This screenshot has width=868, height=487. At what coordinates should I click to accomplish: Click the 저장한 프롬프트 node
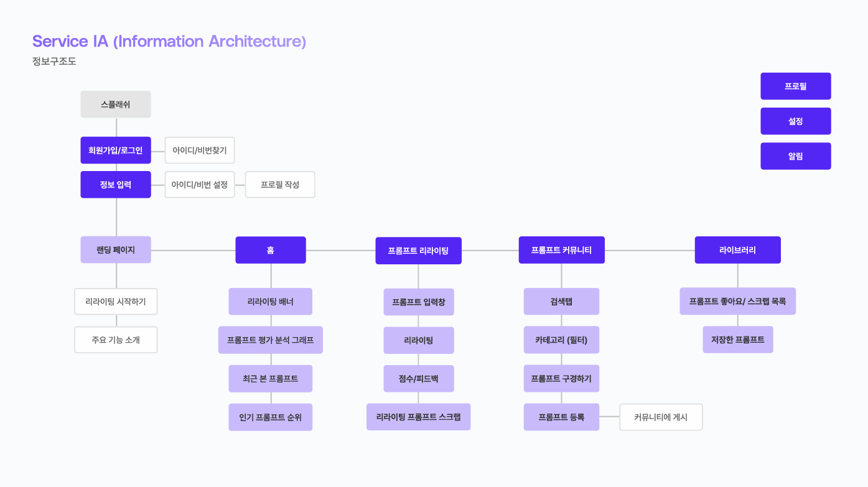click(737, 340)
